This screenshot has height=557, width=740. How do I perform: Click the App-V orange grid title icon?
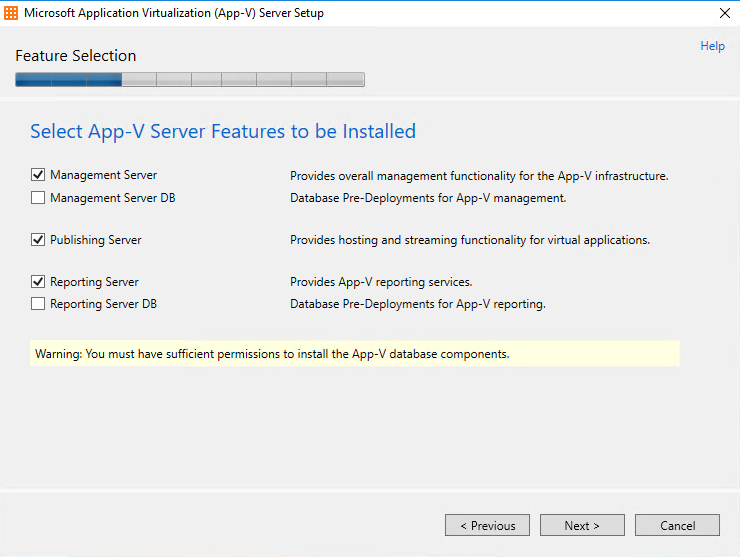tap(11, 13)
